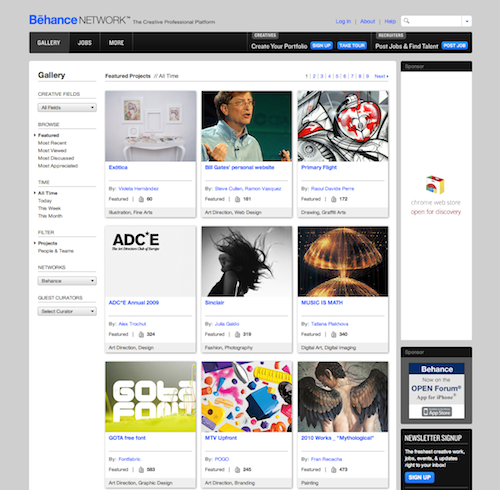Viewport: 500px width, 490px height.
Task: Select the Featured browse option
Action: pos(48,135)
